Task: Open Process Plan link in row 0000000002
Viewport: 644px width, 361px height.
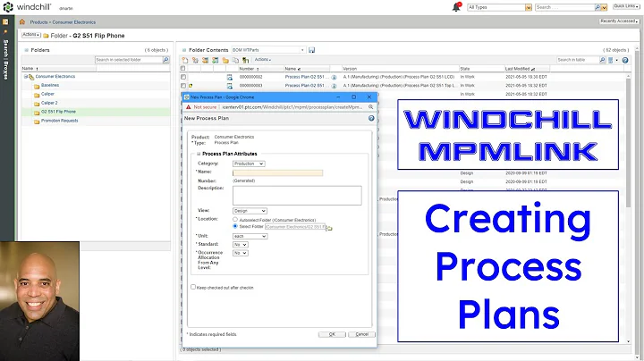Action: coord(306,77)
